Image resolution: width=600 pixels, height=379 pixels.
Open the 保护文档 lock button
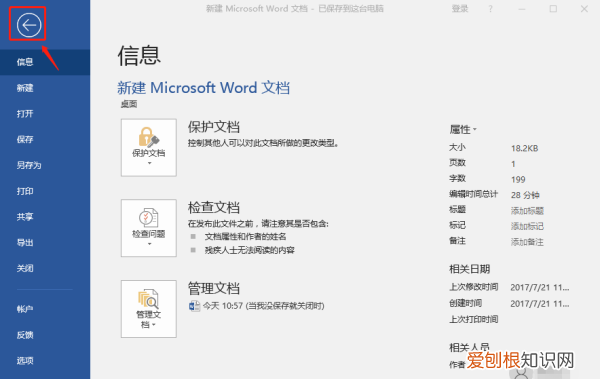(x=149, y=147)
